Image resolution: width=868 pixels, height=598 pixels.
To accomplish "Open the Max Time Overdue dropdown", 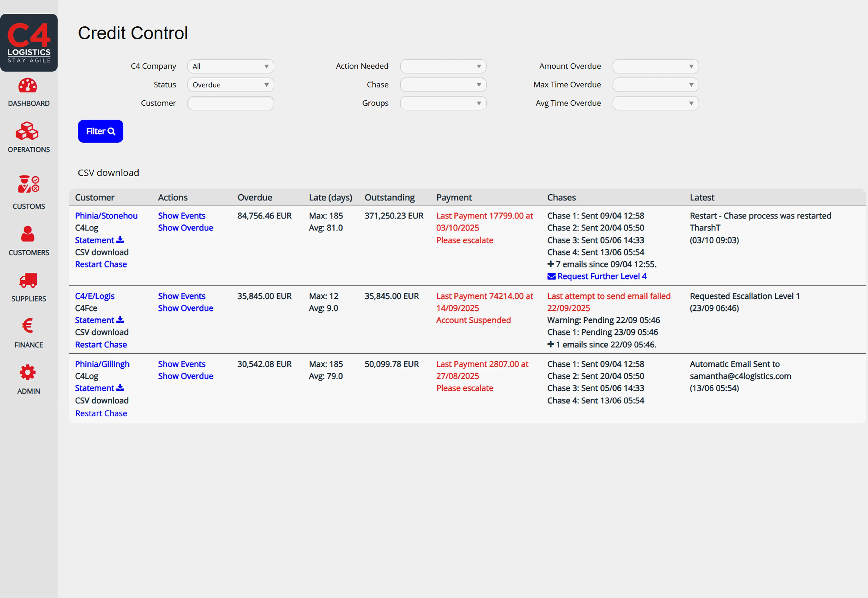I will click(x=655, y=85).
